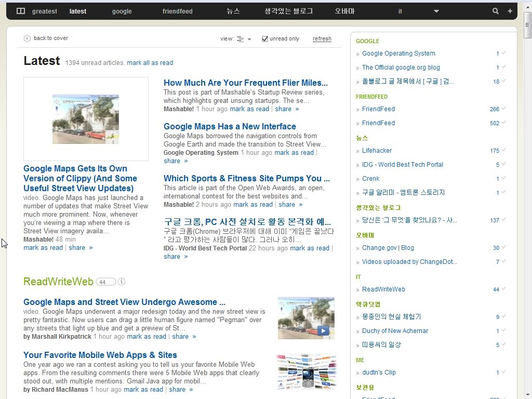Click checkmark beside FriendFeed 502 row
The width and height of the screenshot is (532, 399).
click(x=503, y=123)
